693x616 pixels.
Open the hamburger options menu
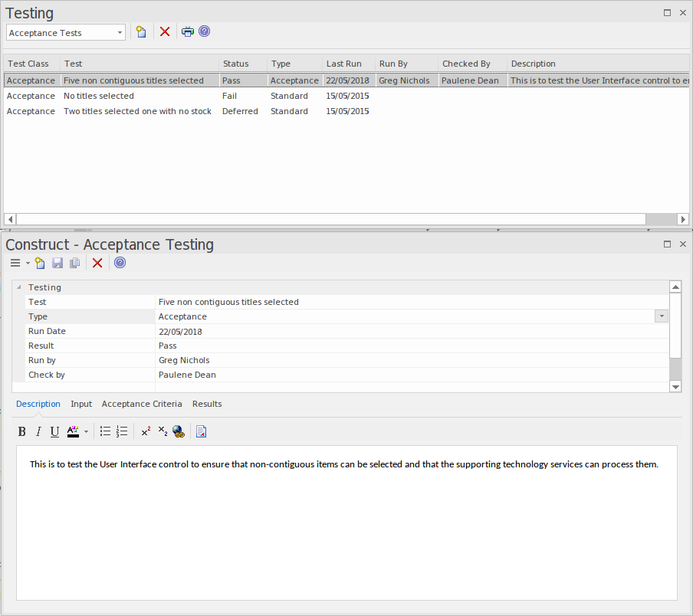click(15, 263)
